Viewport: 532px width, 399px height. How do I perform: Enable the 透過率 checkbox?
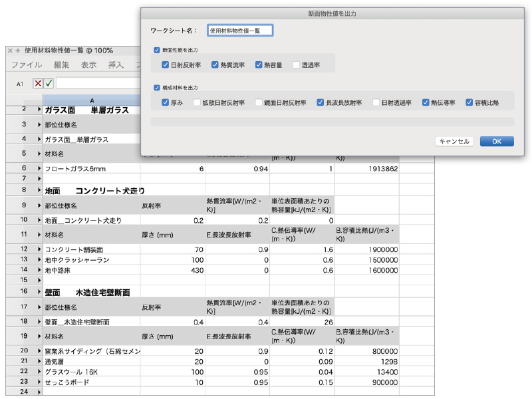tap(297, 65)
